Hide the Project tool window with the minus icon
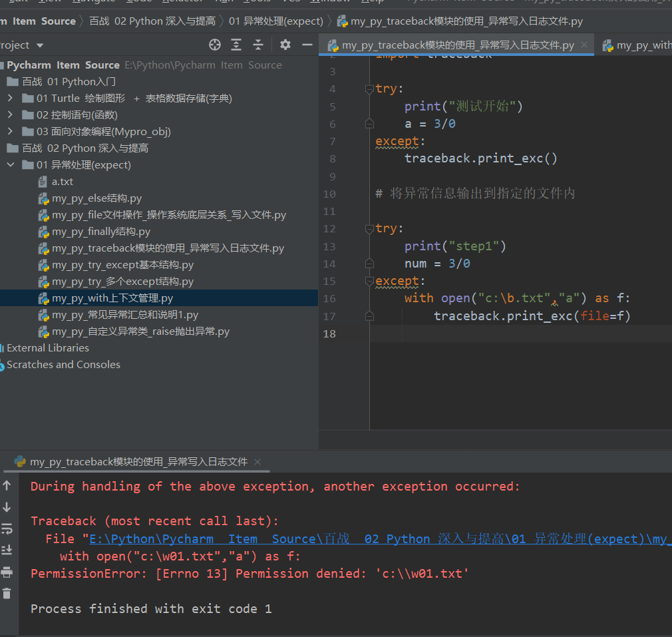 click(x=307, y=45)
